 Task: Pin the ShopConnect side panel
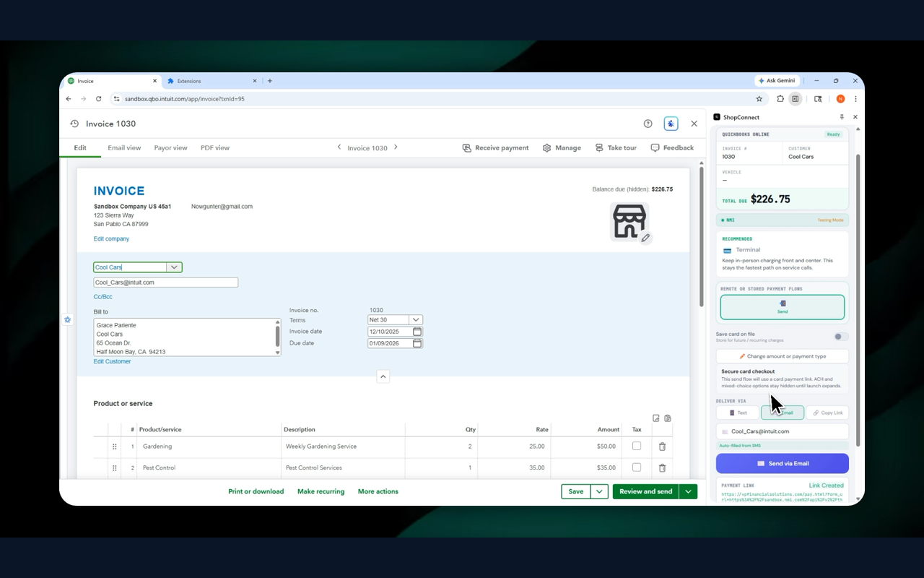tap(841, 117)
